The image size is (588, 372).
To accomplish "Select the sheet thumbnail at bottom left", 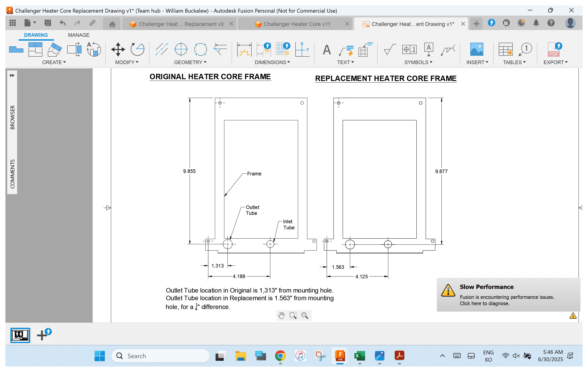I will point(20,335).
